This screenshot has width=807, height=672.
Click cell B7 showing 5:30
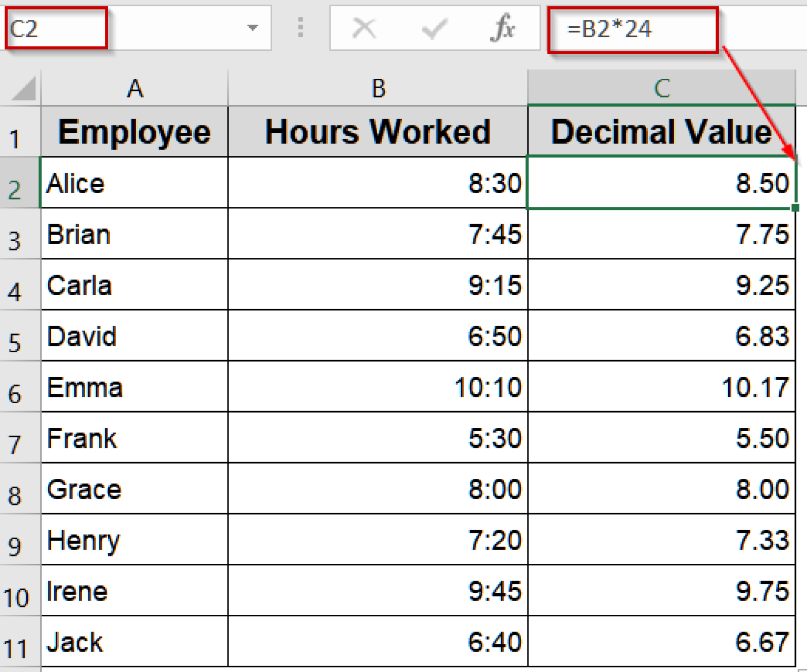[x=377, y=438]
